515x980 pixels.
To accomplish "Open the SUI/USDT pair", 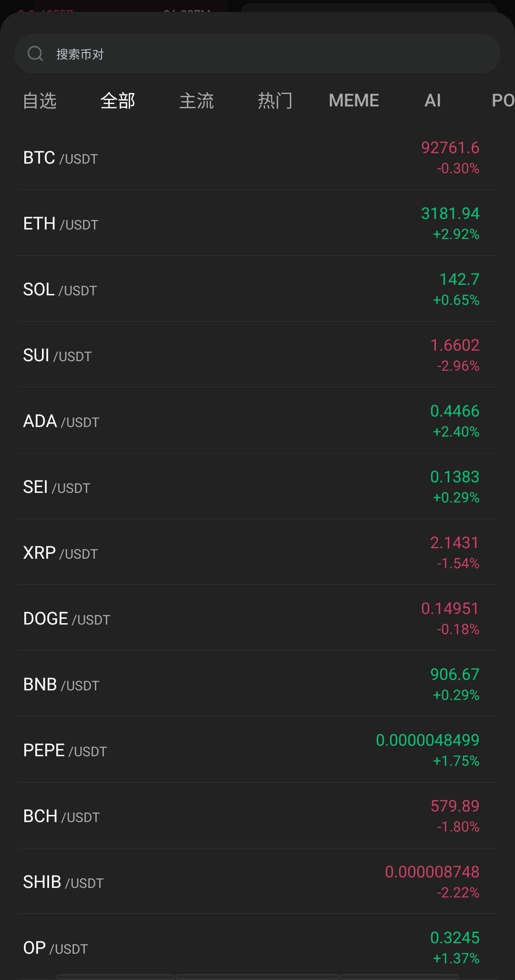I will [x=257, y=355].
